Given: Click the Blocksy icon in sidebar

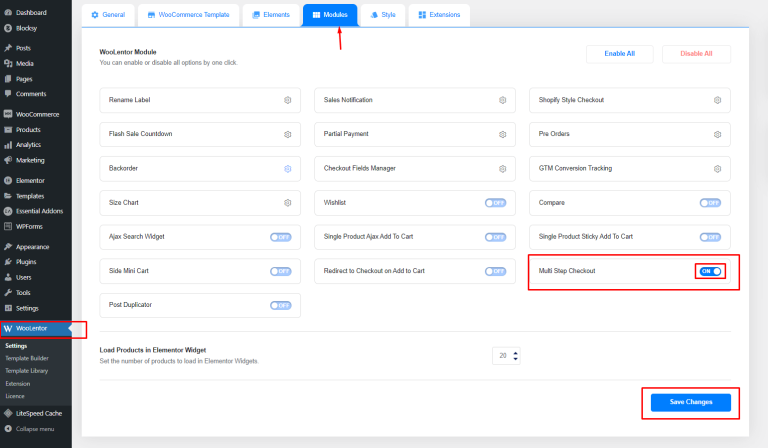Looking at the screenshot, I should [8, 28].
